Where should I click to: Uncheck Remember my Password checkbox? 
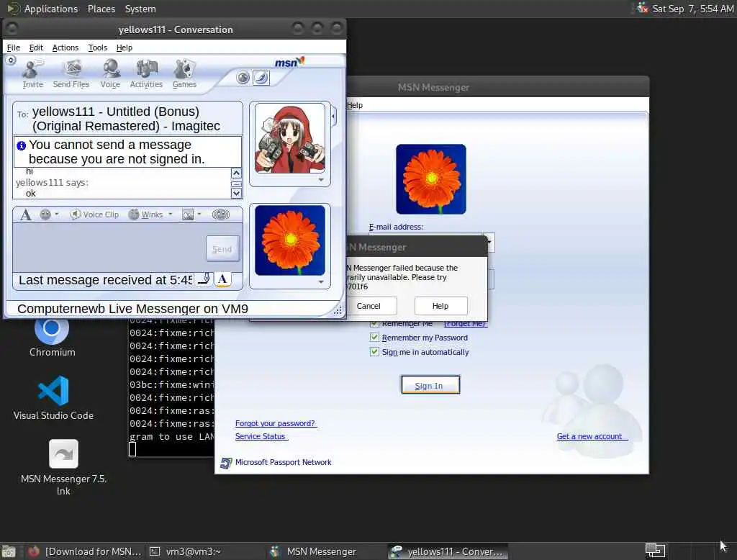(x=374, y=337)
